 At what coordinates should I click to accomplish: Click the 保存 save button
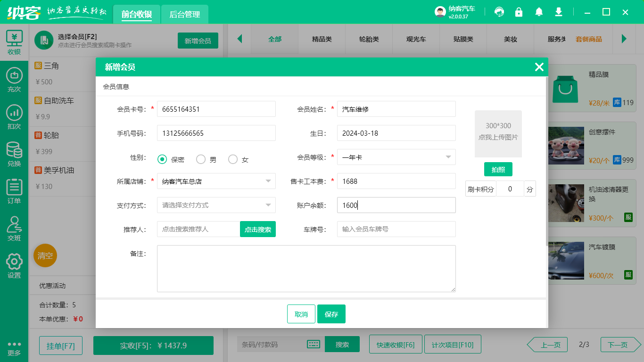tap(331, 314)
